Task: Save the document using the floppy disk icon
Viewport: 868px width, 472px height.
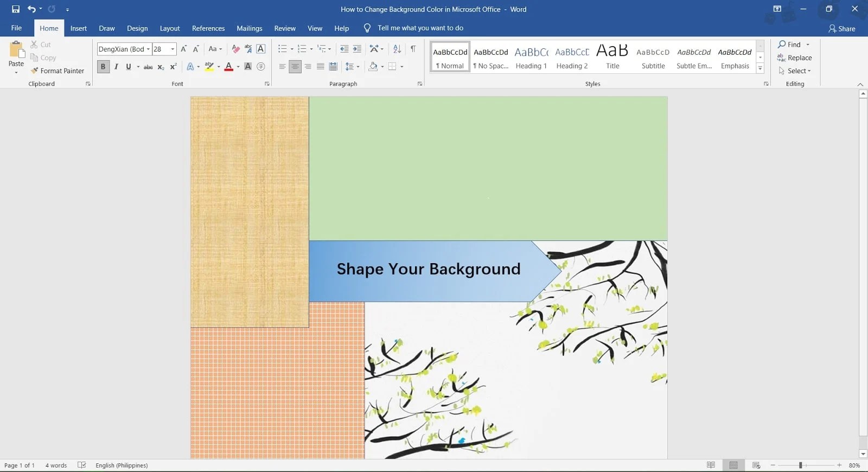Action: click(16, 9)
